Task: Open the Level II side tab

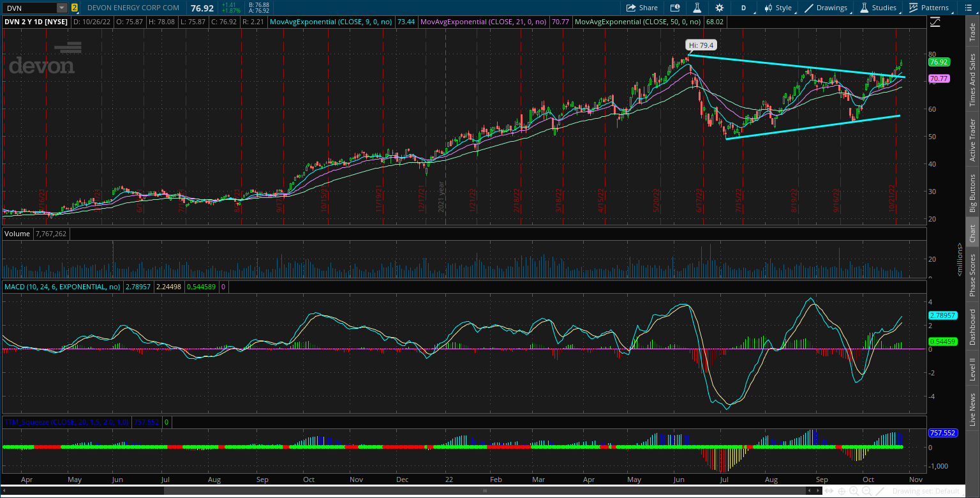Action: [972, 369]
